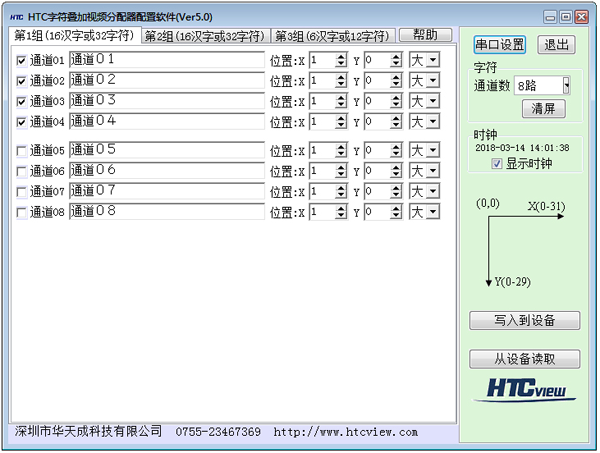Switch to the 第1组 tab
600x453 pixels.
point(75,36)
